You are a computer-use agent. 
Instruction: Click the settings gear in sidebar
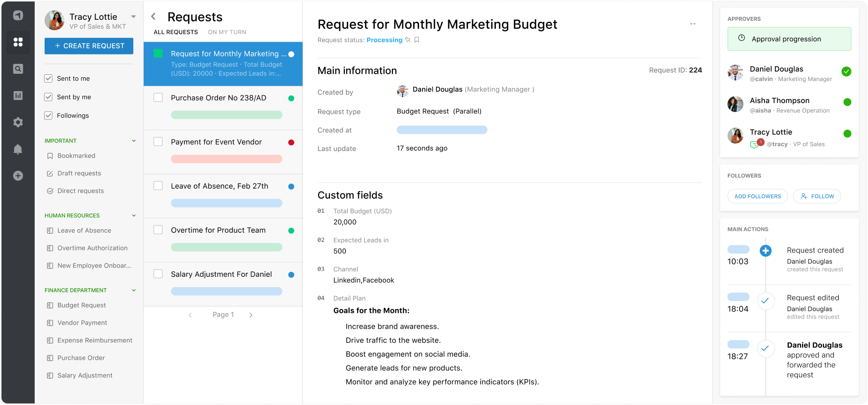[18, 122]
